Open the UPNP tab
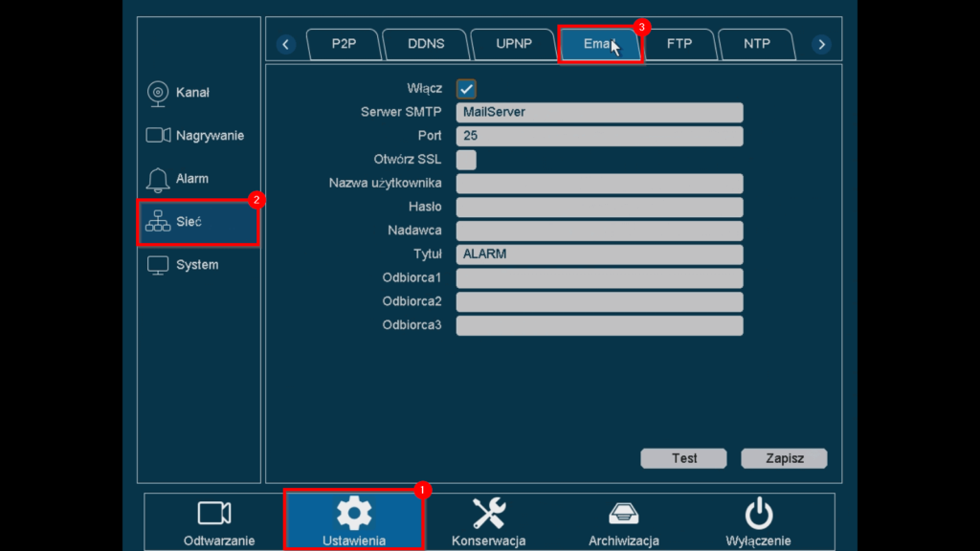 (x=514, y=44)
